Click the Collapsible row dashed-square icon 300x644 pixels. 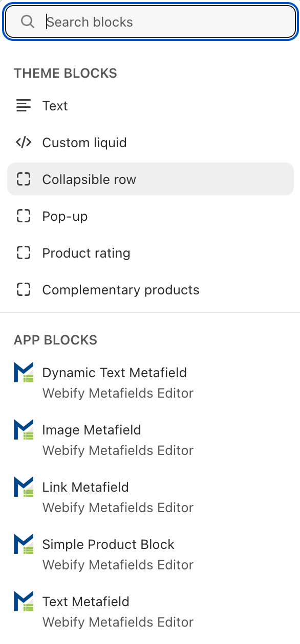[24, 179]
